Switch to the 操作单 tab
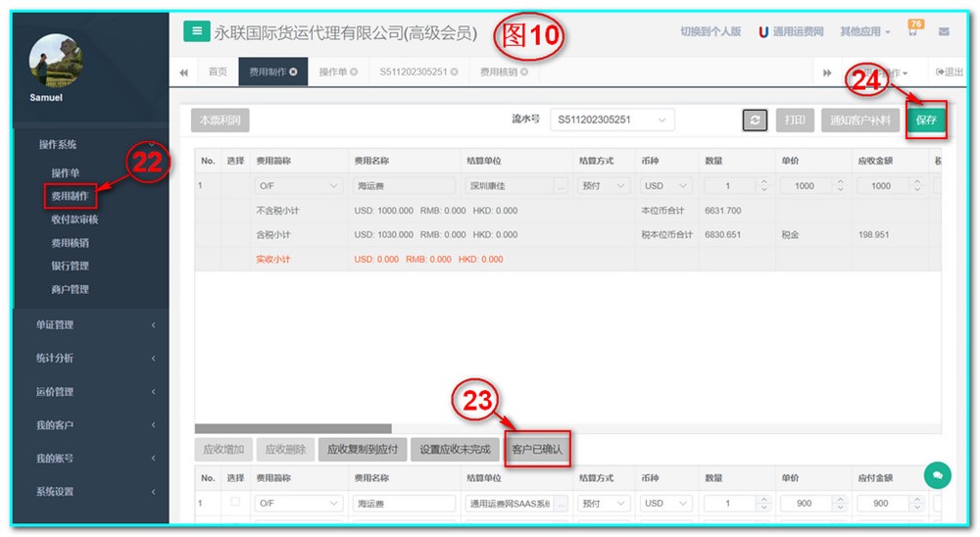The image size is (980, 537). point(333,73)
